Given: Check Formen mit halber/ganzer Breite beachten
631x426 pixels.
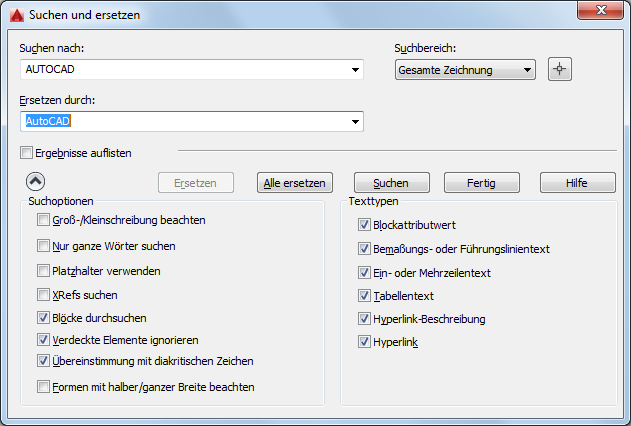Looking at the screenshot, I should pyautogui.click(x=43, y=387).
